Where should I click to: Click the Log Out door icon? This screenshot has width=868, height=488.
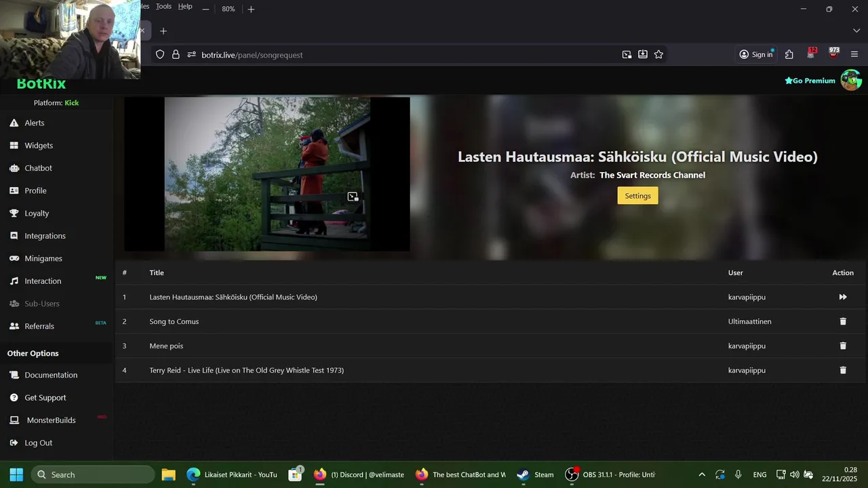tap(14, 443)
